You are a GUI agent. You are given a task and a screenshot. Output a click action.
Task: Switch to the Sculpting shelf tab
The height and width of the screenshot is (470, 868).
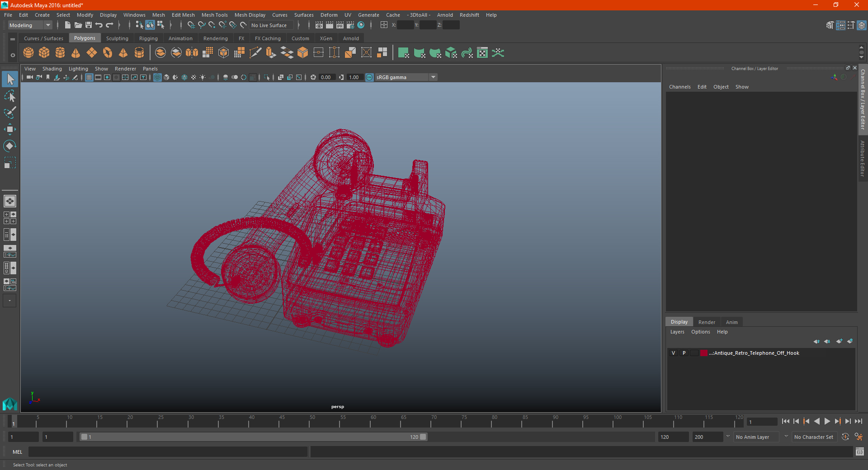(x=117, y=38)
